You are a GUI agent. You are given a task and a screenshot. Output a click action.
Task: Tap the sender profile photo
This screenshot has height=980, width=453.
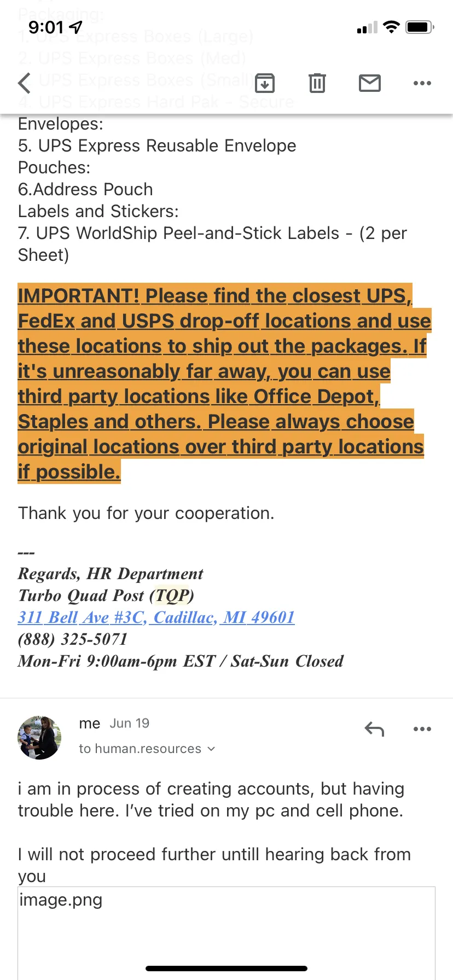[39, 737]
